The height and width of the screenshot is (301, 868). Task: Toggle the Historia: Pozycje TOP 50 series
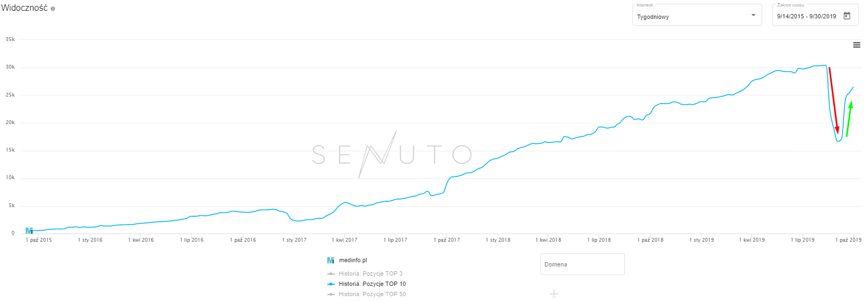[372, 295]
